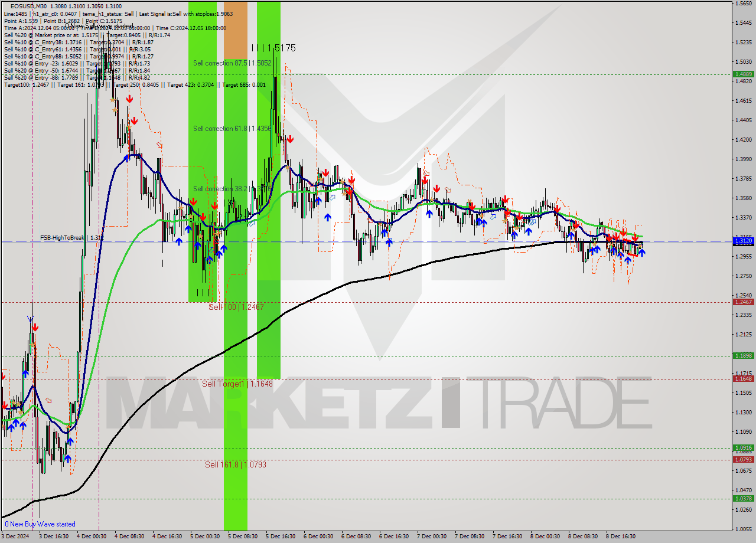
Task: Click the '5 Dec 16:30' time axis label
Action: pos(281,537)
